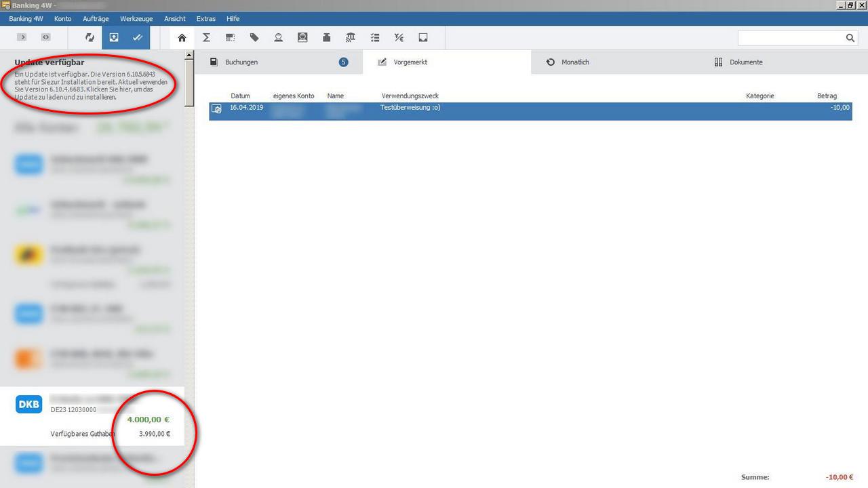Open the Aufträge menu
The height and width of the screenshot is (488, 868).
click(96, 19)
